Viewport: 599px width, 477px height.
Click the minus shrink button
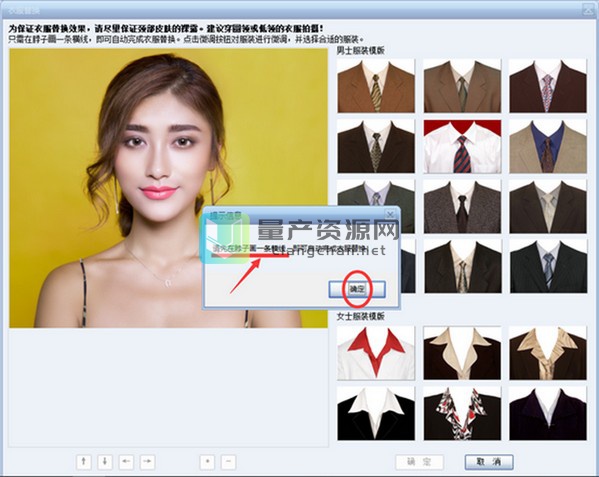[x=228, y=462]
